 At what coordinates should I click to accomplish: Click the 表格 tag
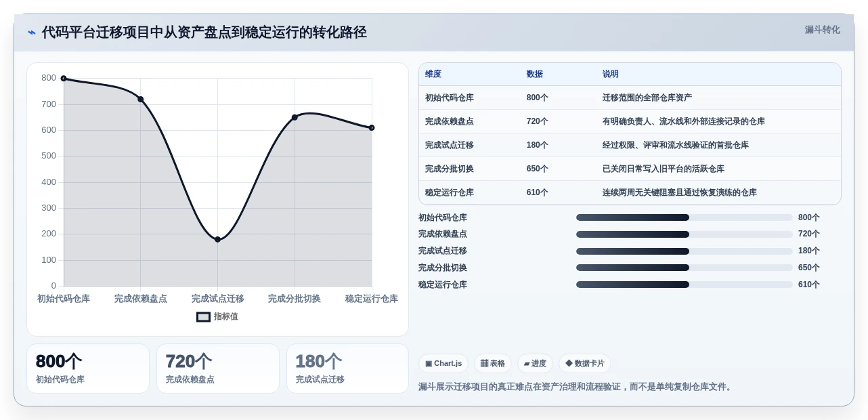point(493,363)
